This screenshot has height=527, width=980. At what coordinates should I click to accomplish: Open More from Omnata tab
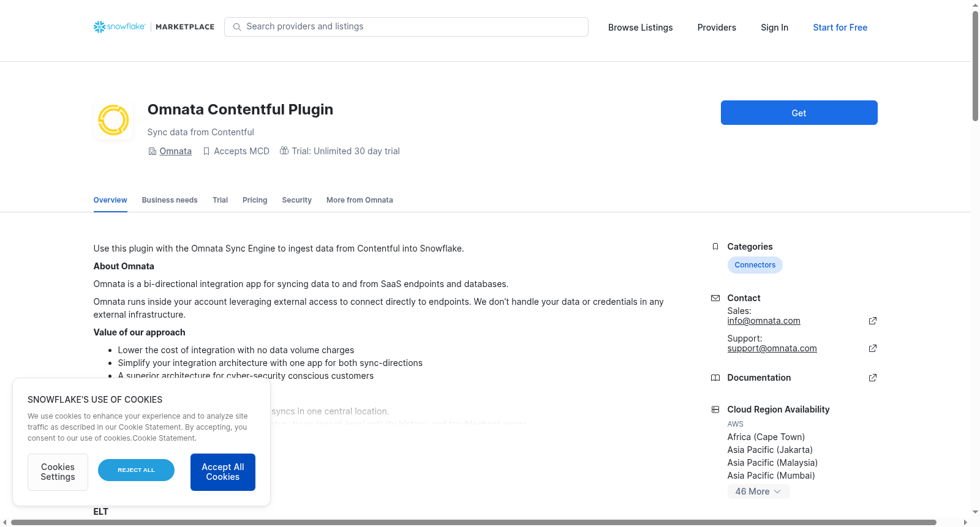click(360, 200)
